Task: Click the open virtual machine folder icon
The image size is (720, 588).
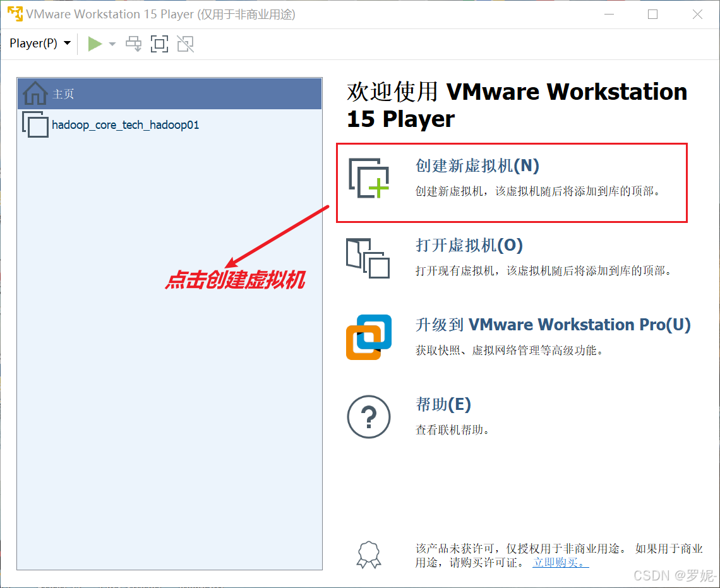Action: click(368, 258)
